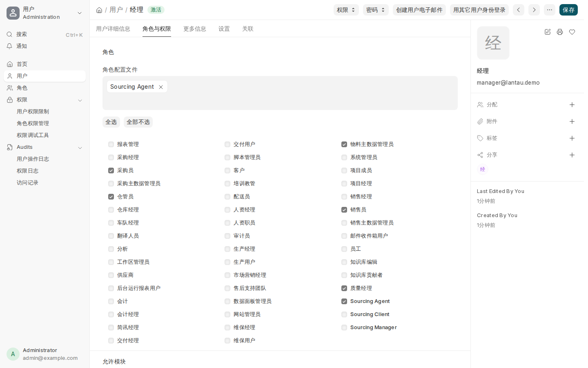Click the 保存 save button
Image resolution: width=588 pixels, height=368 pixels.
(568, 10)
